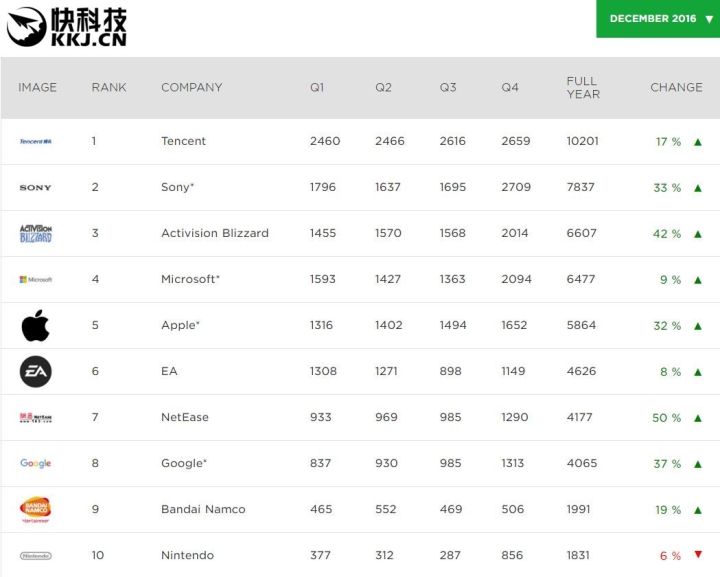Click the Tencent company name

tap(183, 141)
